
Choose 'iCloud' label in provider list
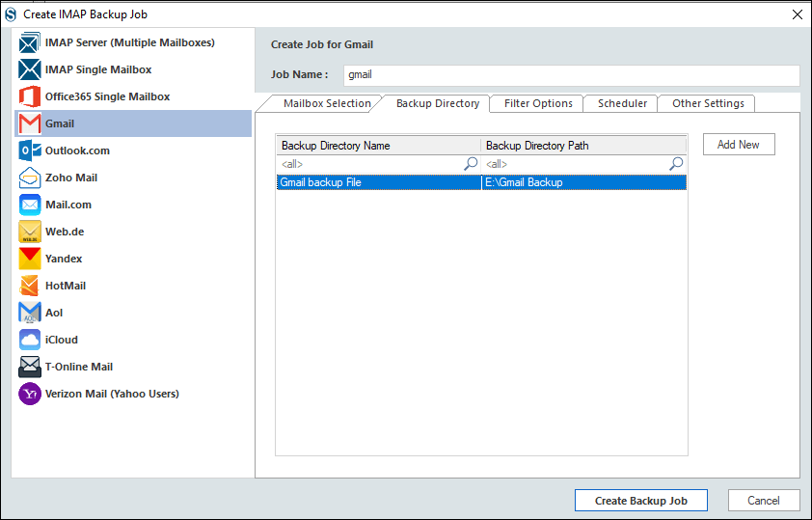tap(61, 340)
